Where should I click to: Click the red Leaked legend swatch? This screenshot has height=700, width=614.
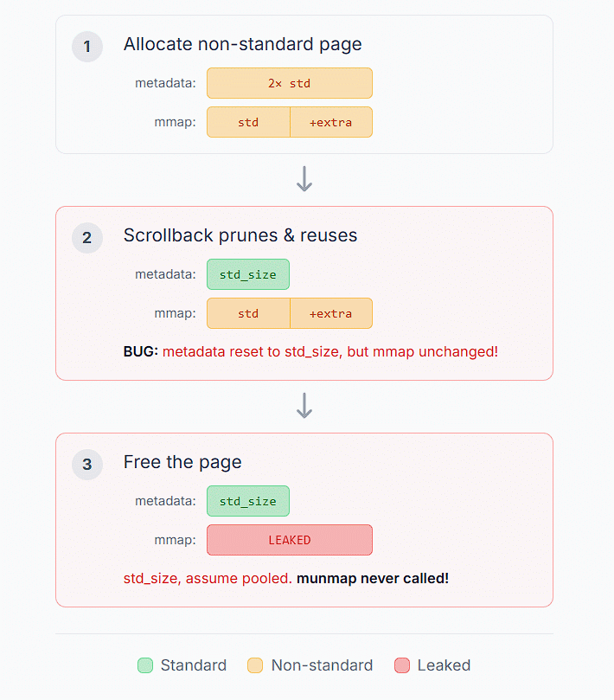[401, 665]
